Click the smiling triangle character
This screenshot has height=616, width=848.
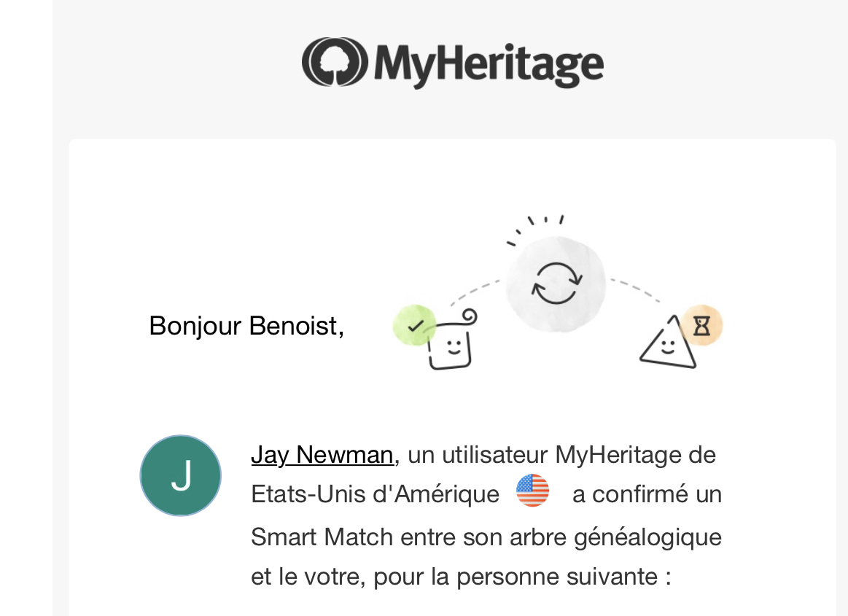point(666,346)
